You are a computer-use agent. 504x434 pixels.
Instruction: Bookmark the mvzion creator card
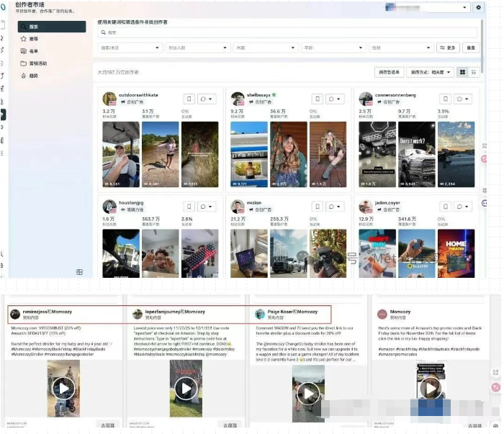(317, 207)
